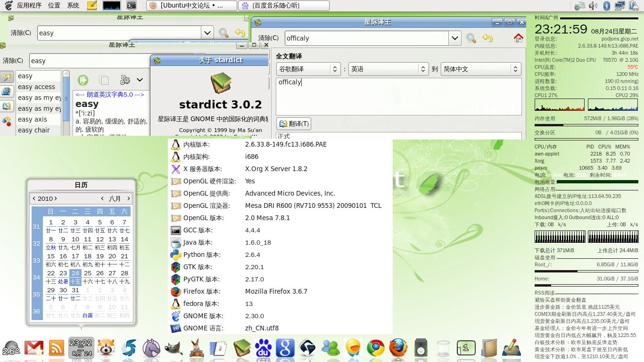Toggle the full-text translate sidebar button
Viewport: 644px width, 362px height.
pos(7,107)
